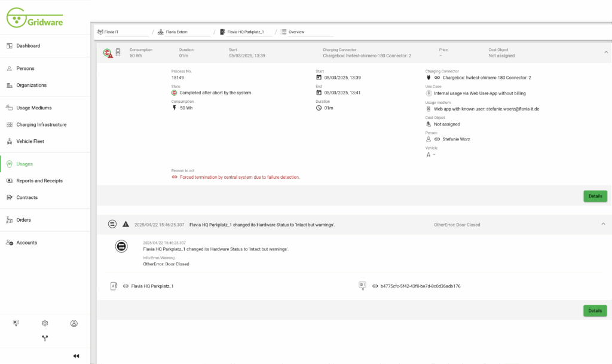Screen dimensions: 612x364
Task: Click 'Forced termination by central system' text
Action: [240, 177]
